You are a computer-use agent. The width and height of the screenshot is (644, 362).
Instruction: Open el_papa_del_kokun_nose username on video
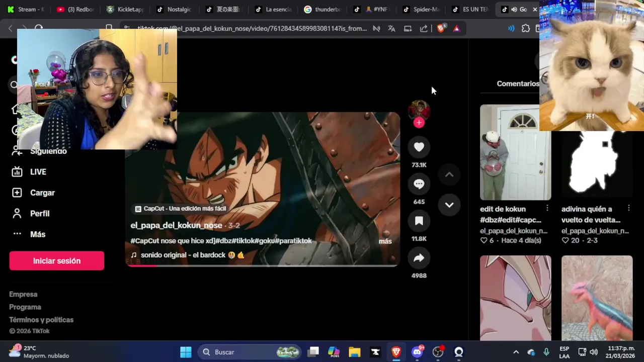point(176,225)
